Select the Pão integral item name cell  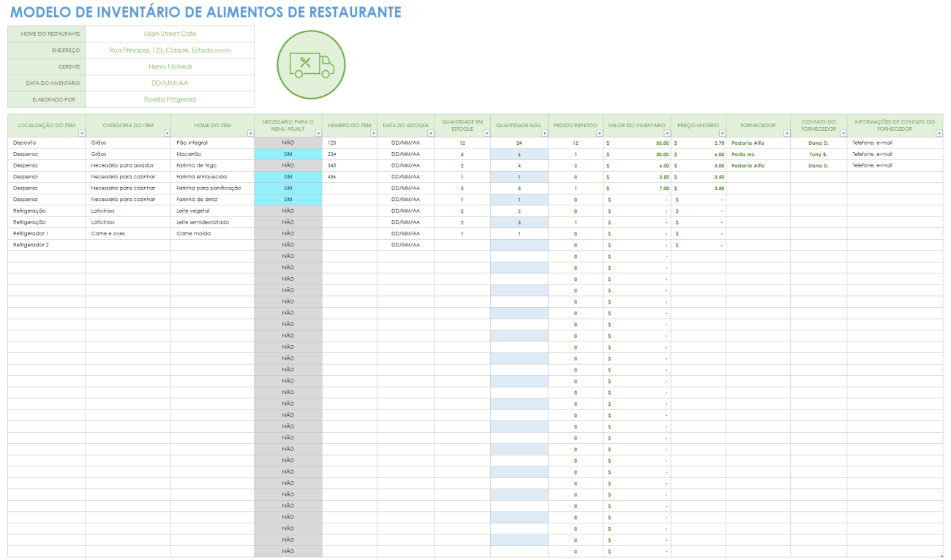212,143
